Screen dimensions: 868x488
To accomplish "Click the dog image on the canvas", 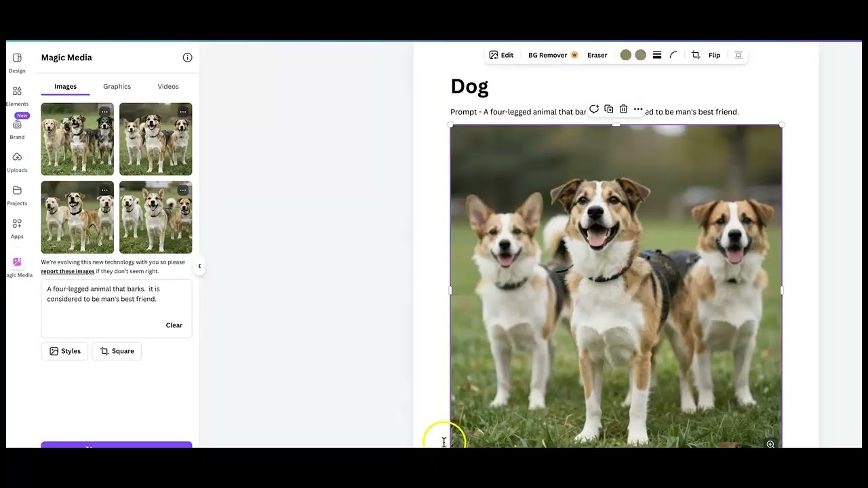I will pos(616,286).
